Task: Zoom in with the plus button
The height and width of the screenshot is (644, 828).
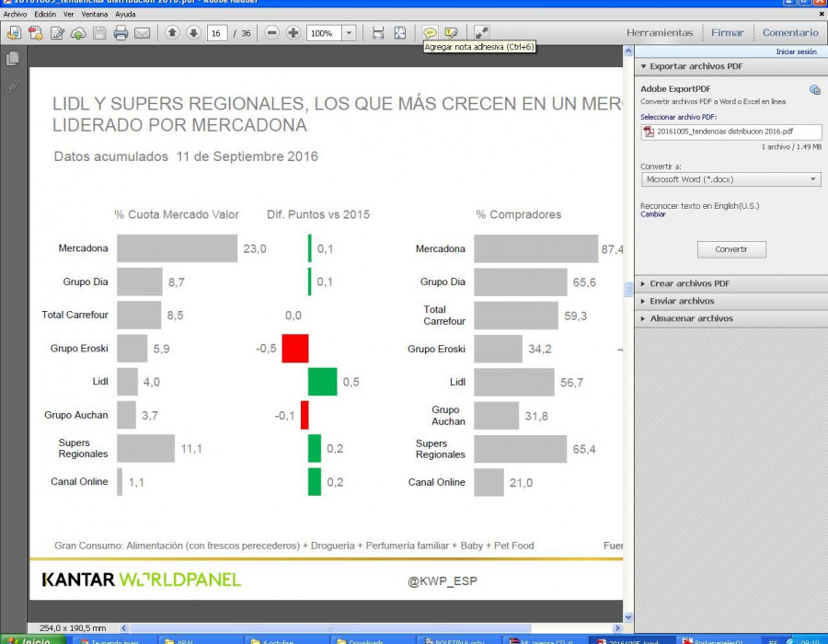Action: coord(293,33)
